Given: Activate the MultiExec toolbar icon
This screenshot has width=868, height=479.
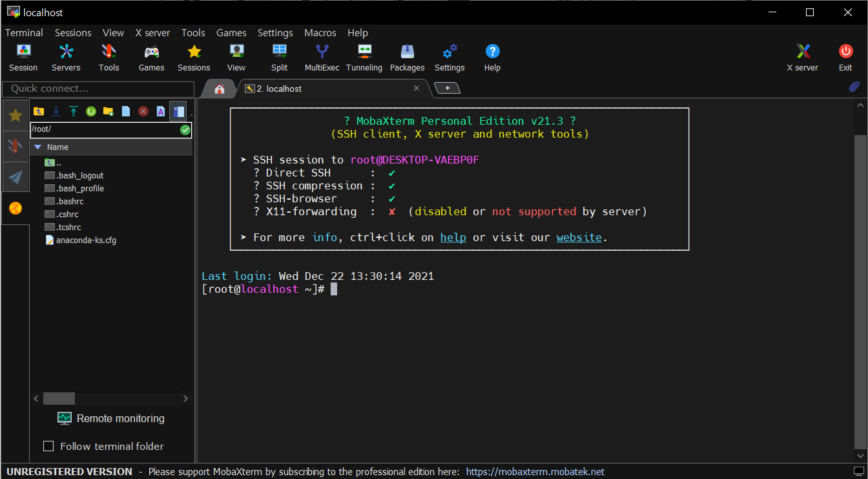Looking at the screenshot, I should [x=322, y=58].
